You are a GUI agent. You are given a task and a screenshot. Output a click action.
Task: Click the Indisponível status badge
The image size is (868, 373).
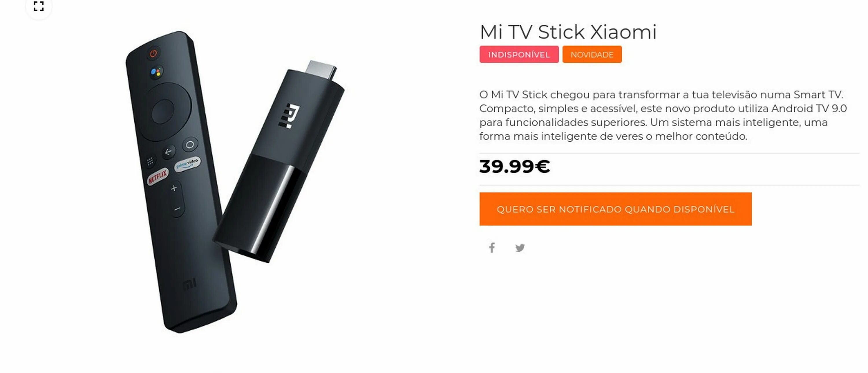click(x=519, y=54)
